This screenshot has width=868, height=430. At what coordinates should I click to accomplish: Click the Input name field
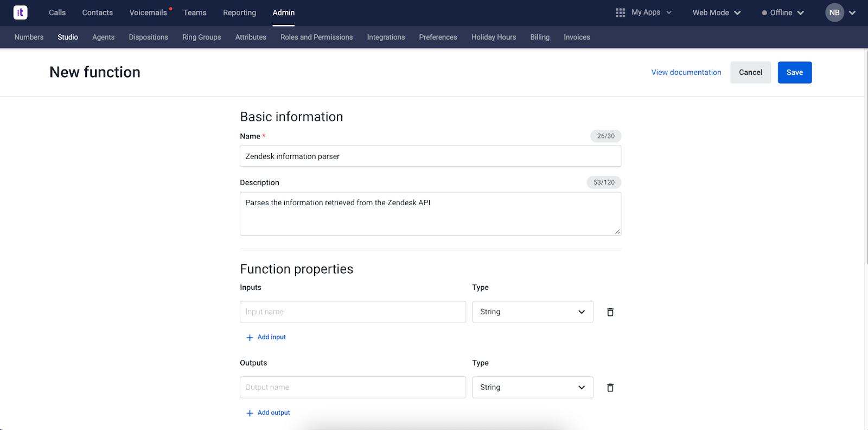click(353, 312)
